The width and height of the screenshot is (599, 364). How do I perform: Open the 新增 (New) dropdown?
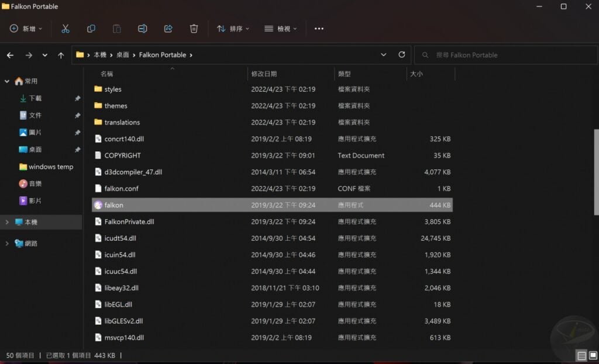pyautogui.click(x=26, y=29)
